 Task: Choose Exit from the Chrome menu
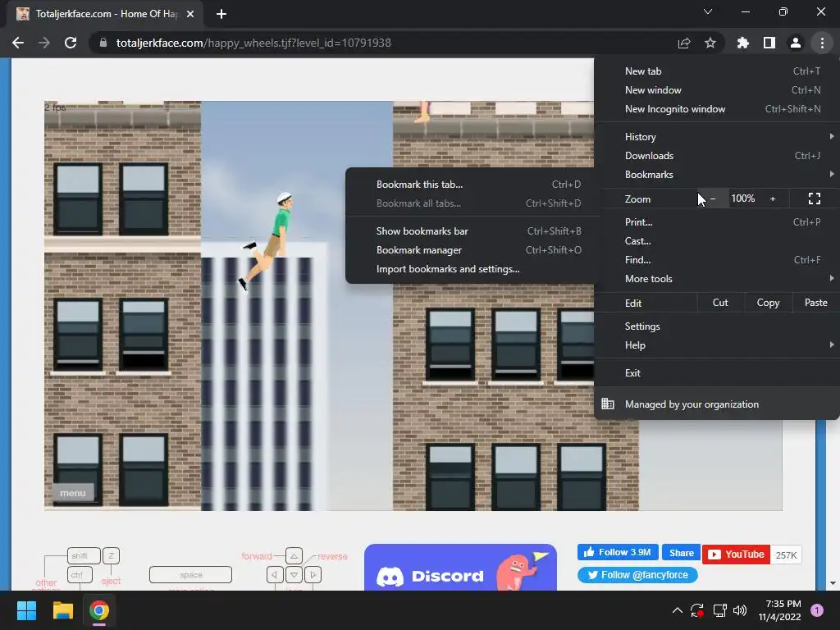point(717,373)
